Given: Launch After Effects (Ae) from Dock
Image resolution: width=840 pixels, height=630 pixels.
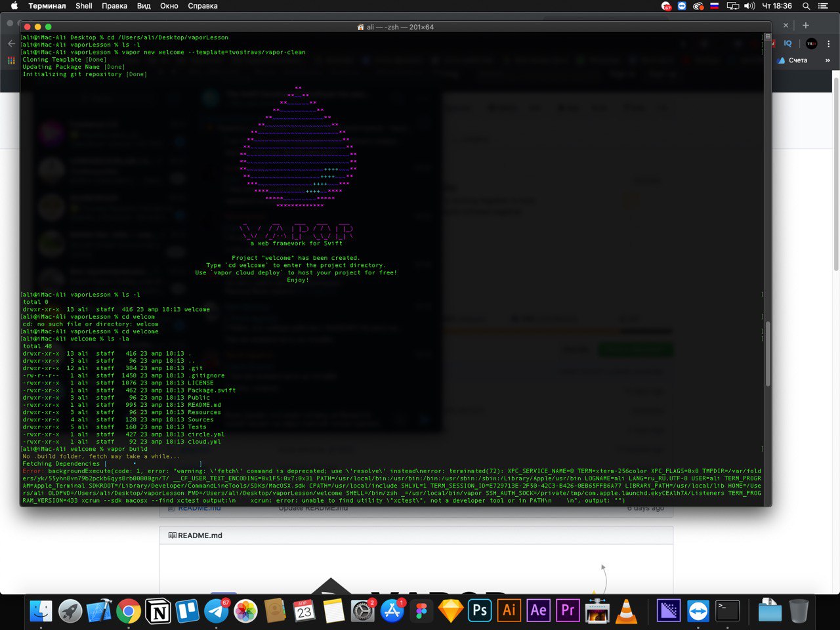Looking at the screenshot, I should [538, 611].
